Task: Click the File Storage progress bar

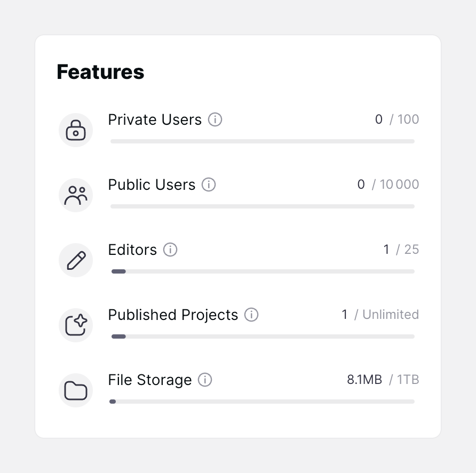Action: [x=262, y=402]
